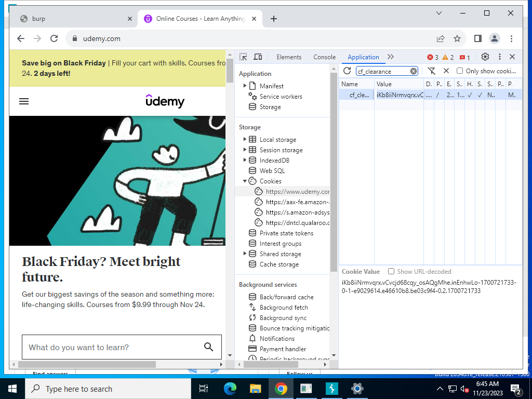
Task: Share this page from the address bar
Action: 441,38
